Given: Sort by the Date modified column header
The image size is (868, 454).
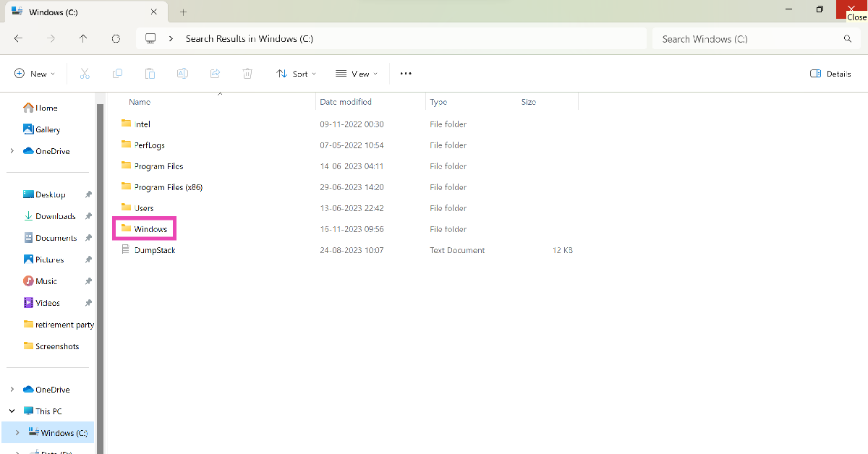Looking at the screenshot, I should click(x=346, y=102).
